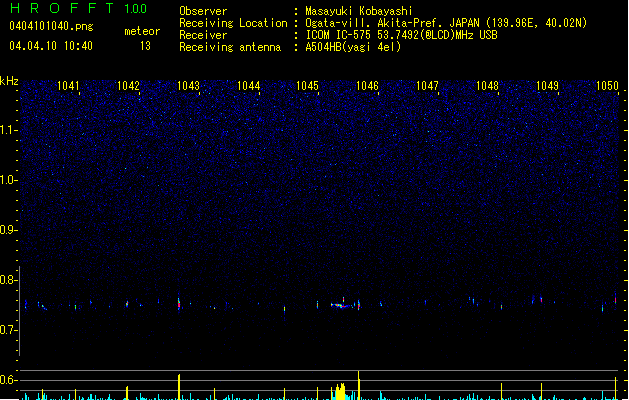The image size is (629, 400).
Task: Click the 0.8 kHz frequency label
Action: tap(8, 280)
